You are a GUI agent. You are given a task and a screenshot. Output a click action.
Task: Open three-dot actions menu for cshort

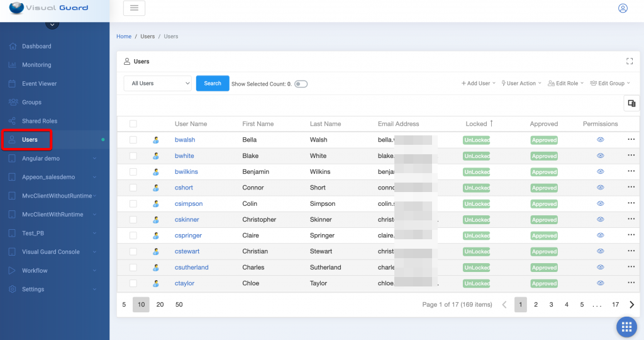631,188
